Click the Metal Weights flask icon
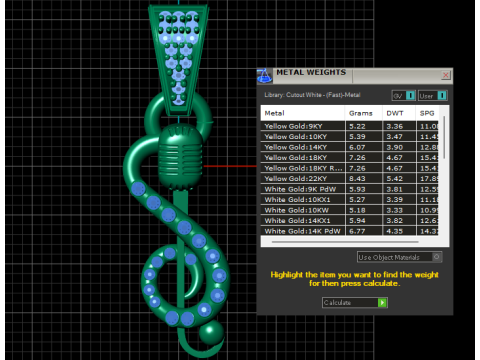This screenshot has height=360, width=480. [x=264, y=76]
